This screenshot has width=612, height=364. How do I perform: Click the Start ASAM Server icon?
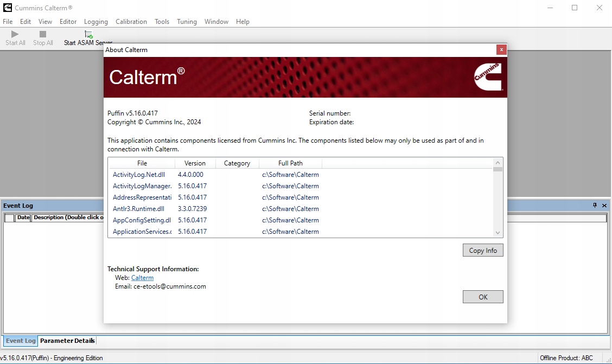[x=88, y=34]
